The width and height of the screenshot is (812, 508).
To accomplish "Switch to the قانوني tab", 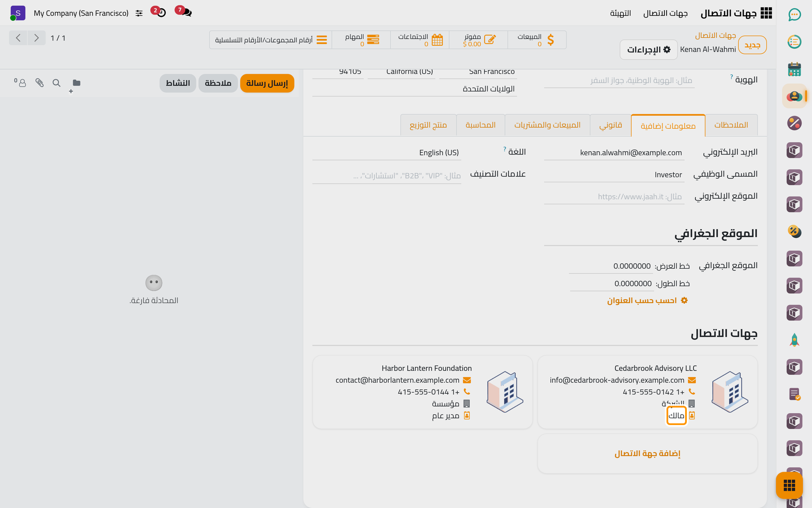I will click(x=610, y=125).
